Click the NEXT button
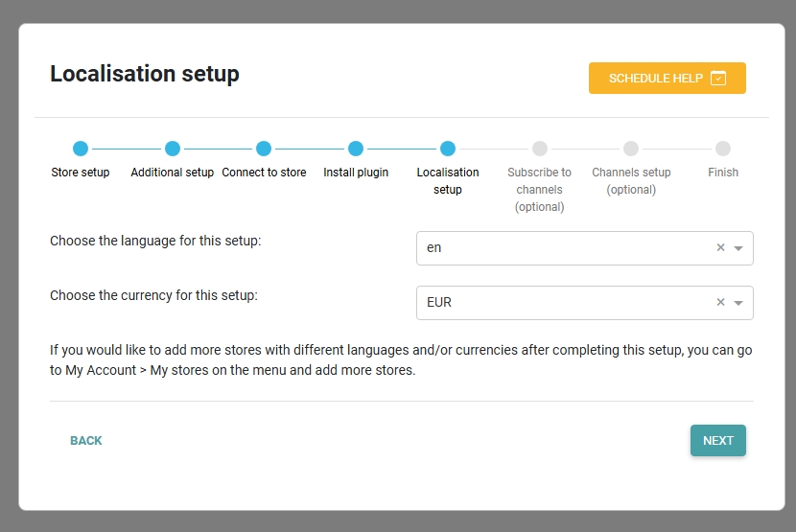This screenshot has width=796, height=532. (x=717, y=441)
